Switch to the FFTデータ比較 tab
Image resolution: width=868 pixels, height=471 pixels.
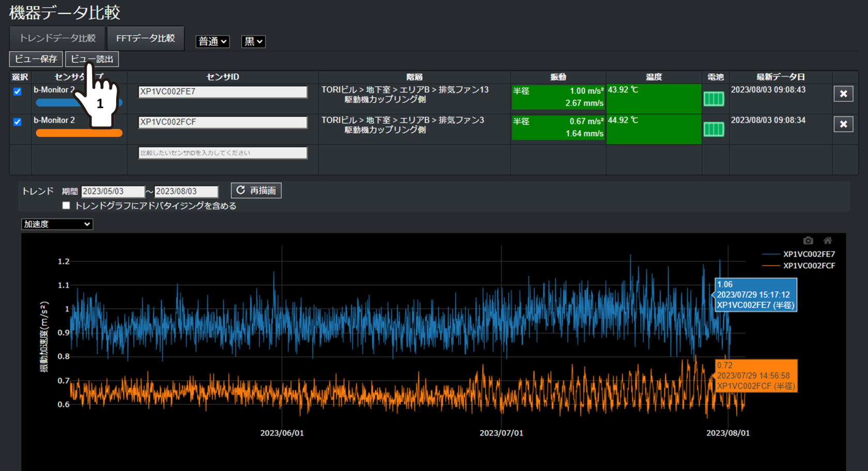pos(146,38)
